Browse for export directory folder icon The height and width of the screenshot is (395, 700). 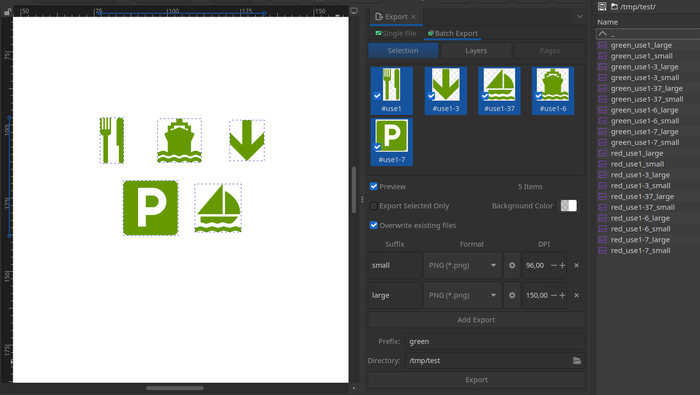tap(577, 361)
